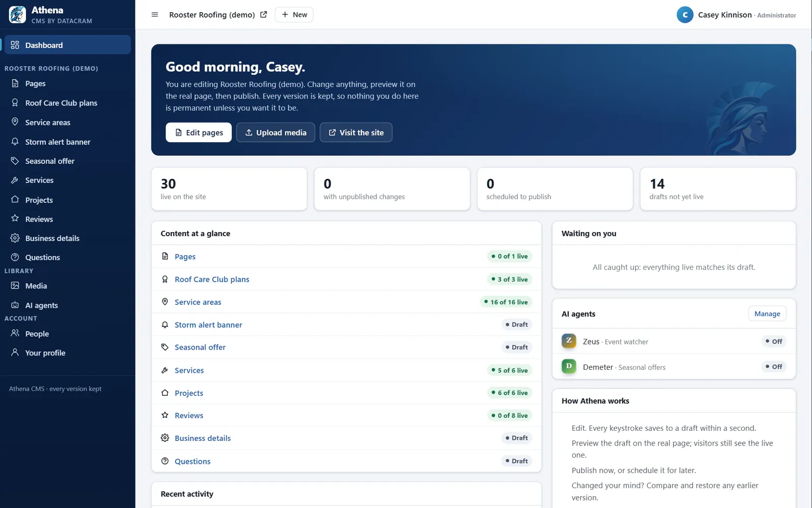
Task: Click the Athena logo in the sidebar
Action: (x=17, y=15)
